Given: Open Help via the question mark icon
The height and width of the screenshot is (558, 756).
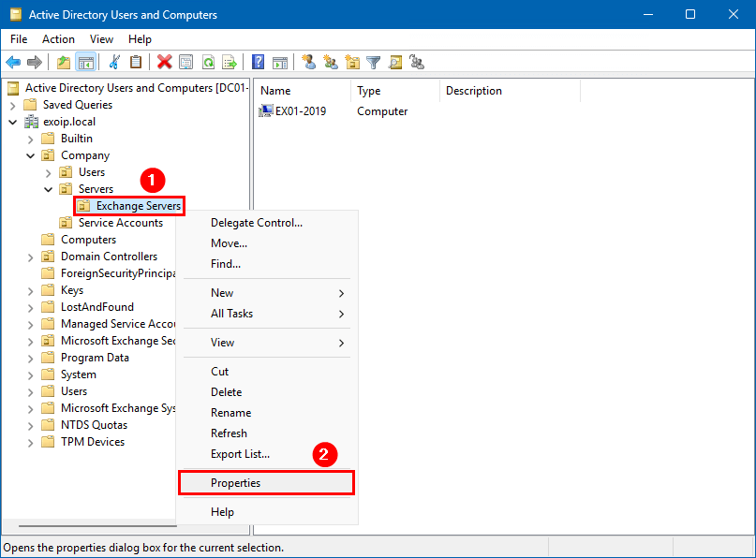Looking at the screenshot, I should (x=258, y=63).
